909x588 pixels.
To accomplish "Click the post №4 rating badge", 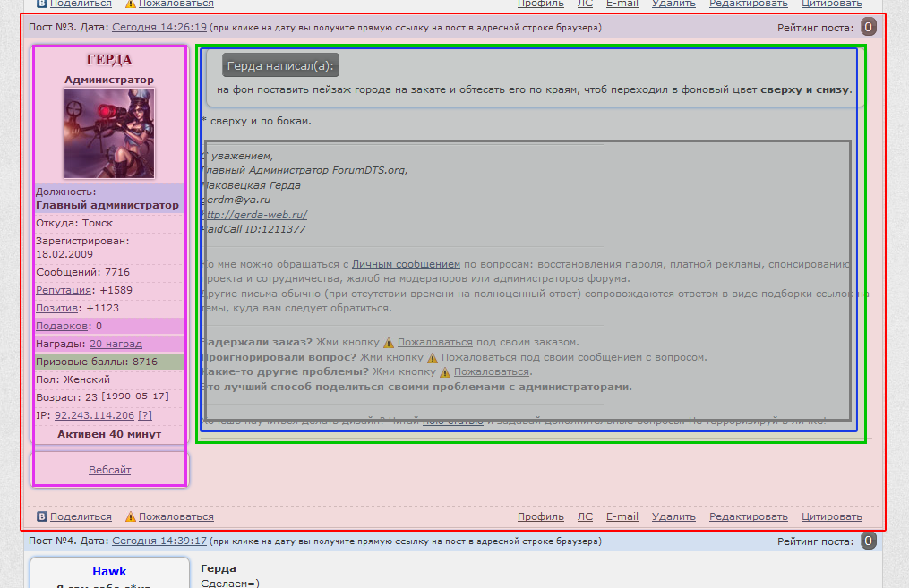I will [x=868, y=541].
